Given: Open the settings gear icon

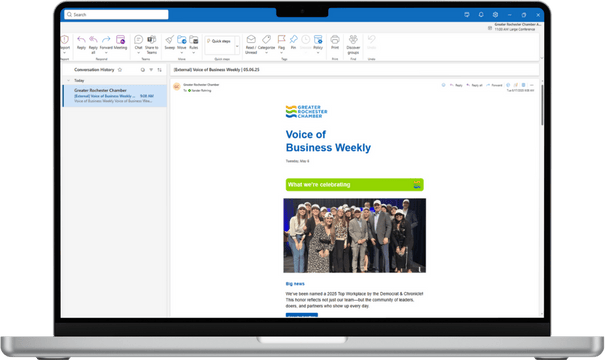Looking at the screenshot, I should click(495, 15).
